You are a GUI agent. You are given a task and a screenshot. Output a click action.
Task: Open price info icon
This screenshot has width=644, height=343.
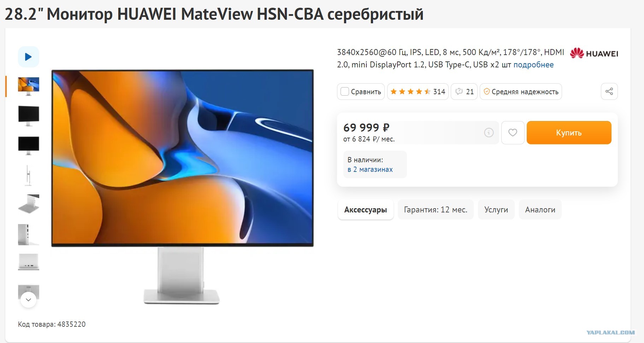[489, 133]
